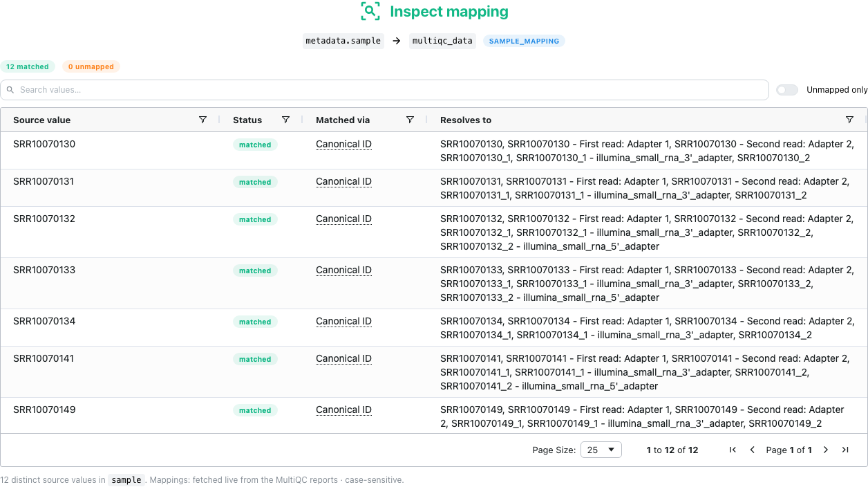This screenshot has height=487, width=868.
Task: Sort by Source value column header
Action: (x=42, y=120)
